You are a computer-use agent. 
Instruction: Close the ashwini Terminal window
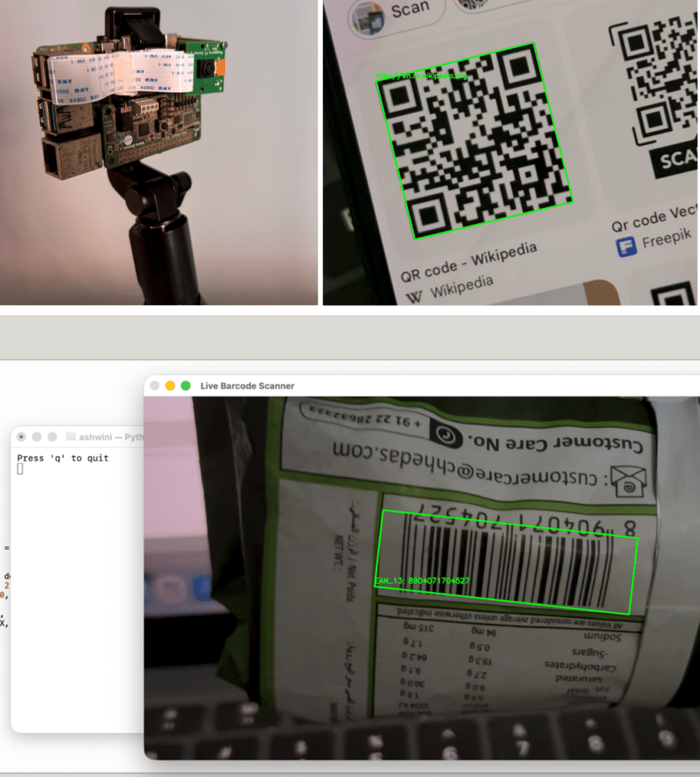(21, 436)
